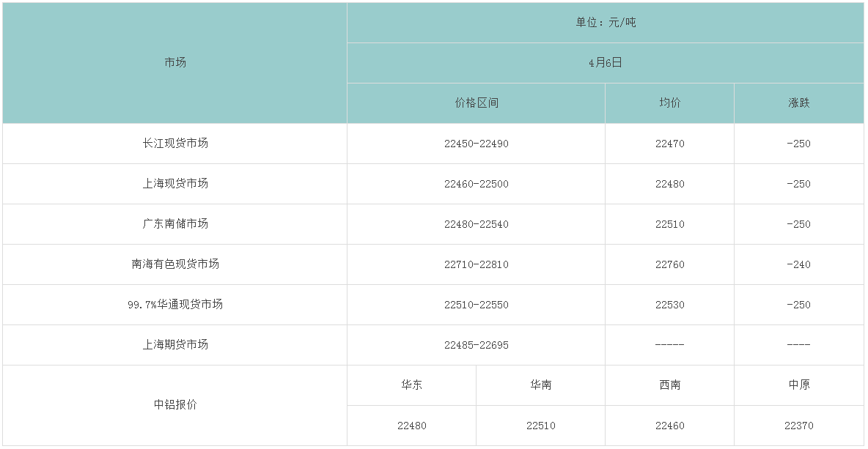Click the 华东 region header cell
This screenshot has width=868, height=449.
(412, 385)
